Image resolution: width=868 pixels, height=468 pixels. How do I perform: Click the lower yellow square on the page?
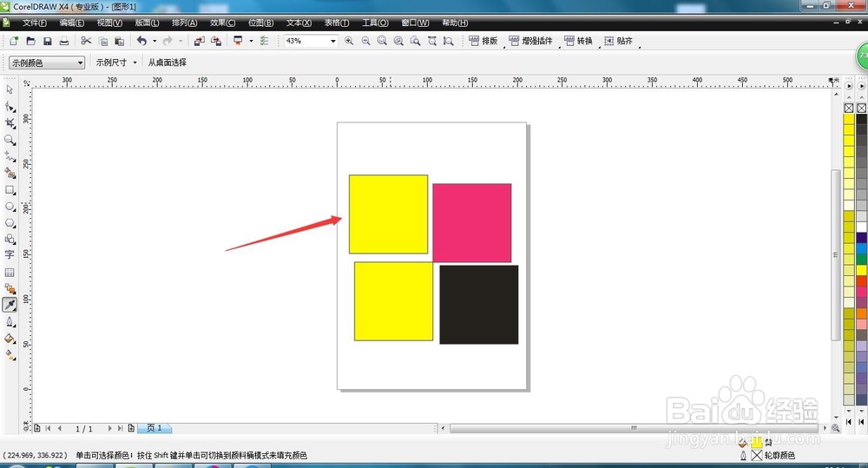(393, 301)
